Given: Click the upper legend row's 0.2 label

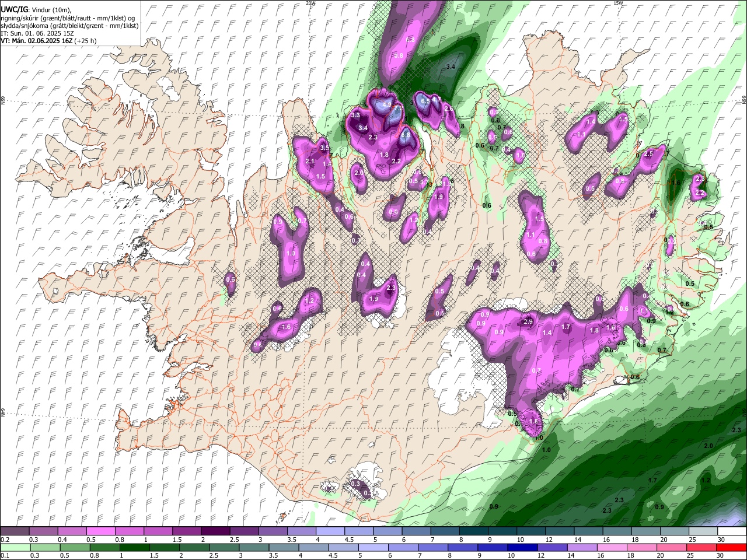Looking at the screenshot, I should 5,540.
